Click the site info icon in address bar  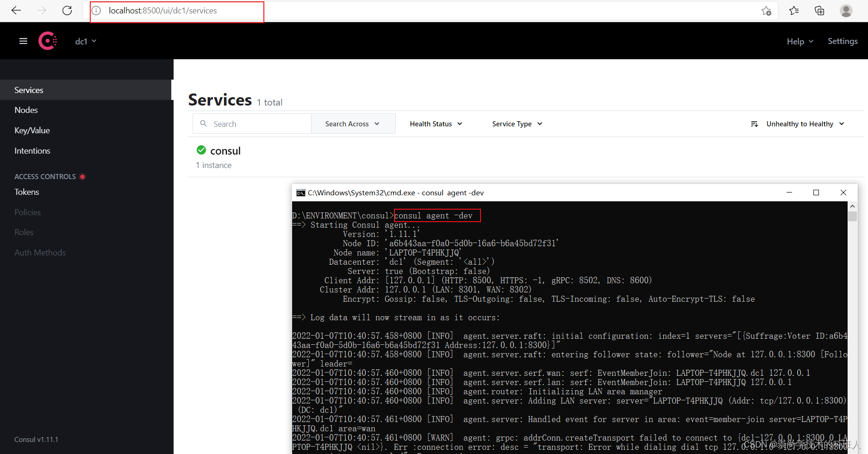tap(96, 11)
